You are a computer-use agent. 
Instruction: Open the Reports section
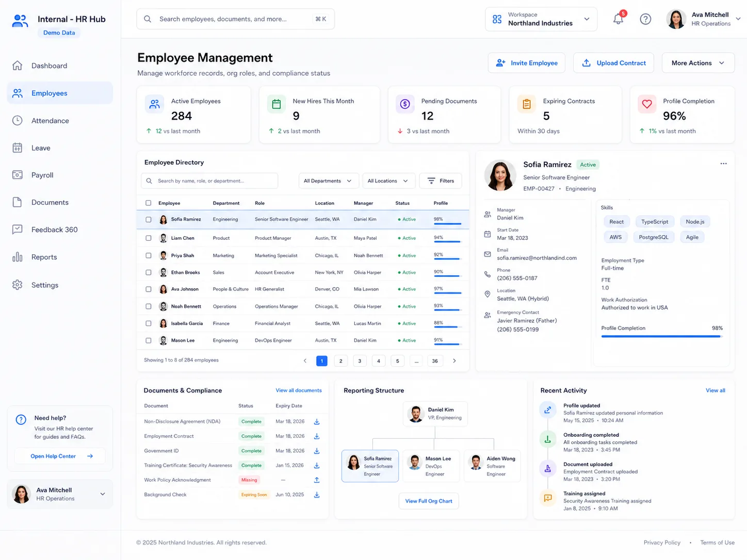click(x=60, y=257)
